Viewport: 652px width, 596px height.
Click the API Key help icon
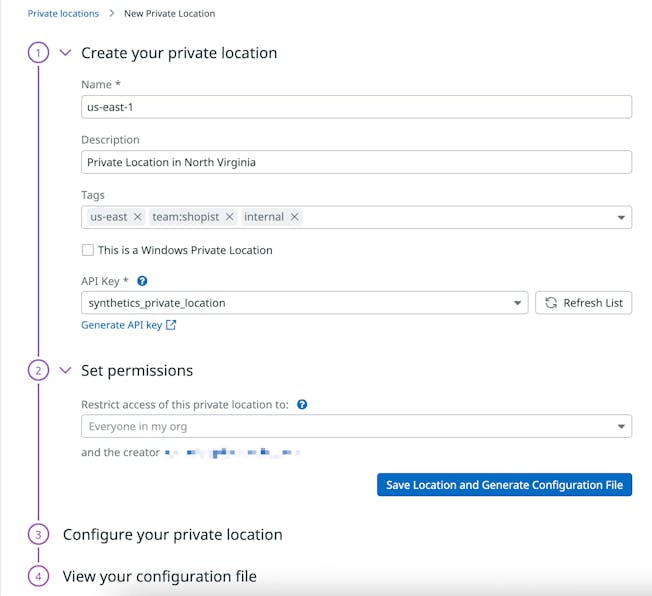click(x=142, y=282)
